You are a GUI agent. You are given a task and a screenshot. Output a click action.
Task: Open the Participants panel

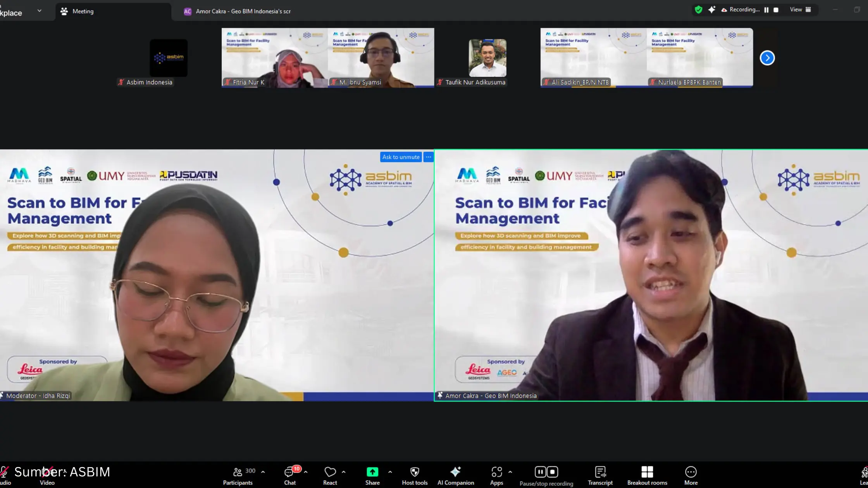(x=238, y=475)
